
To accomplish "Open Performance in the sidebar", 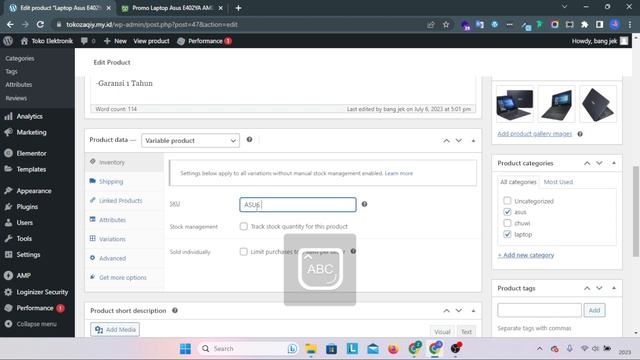I will (x=35, y=308).
